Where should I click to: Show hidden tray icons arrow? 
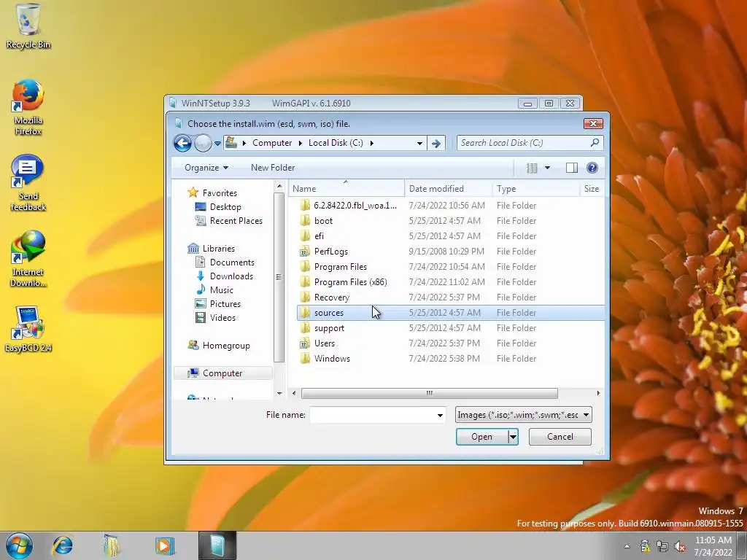pyautogui.click(x=627, y=546)
